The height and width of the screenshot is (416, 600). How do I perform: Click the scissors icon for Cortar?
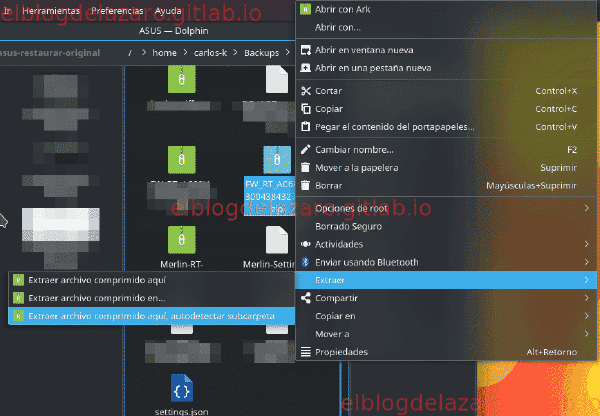click(305, 91)
